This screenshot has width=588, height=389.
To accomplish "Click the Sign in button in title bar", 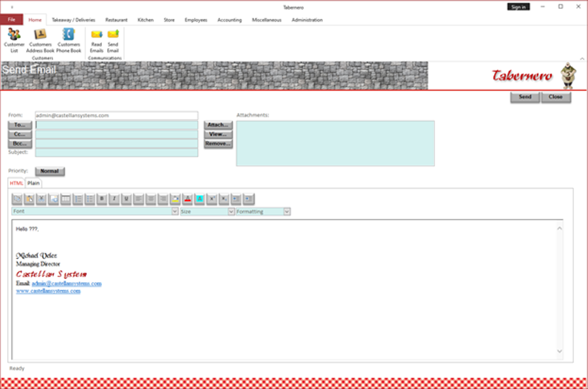I will click(518, 7).
